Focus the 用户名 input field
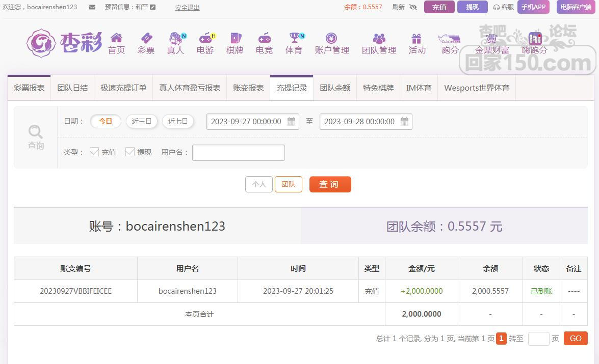 239,153
